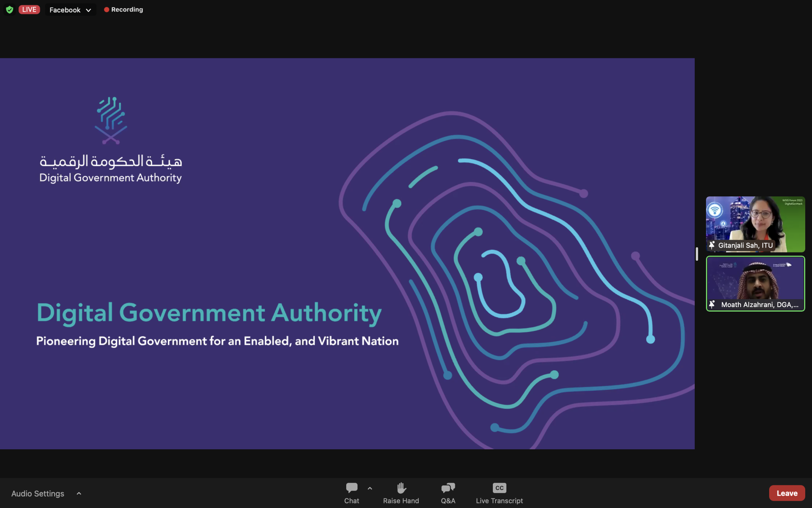Image resolution: width=812 pixels, height=508 pixels.
Task: Open the Chat panel
Action: tap(351, 493)
